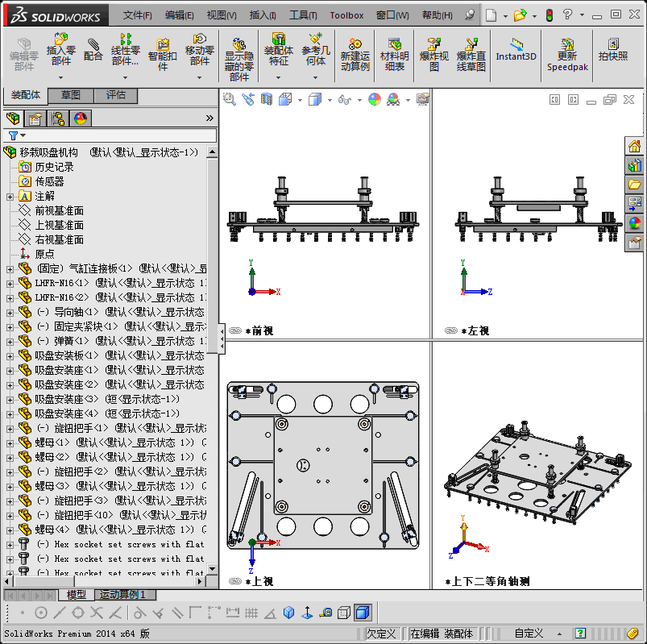
Task: Switch to the 评估 evaluate tab
Action: point(115,95)
